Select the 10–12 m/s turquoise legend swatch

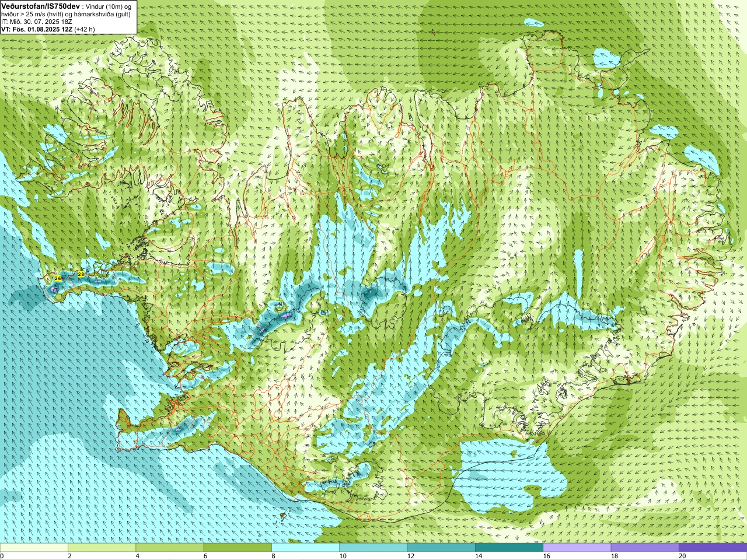click(373, 548)
